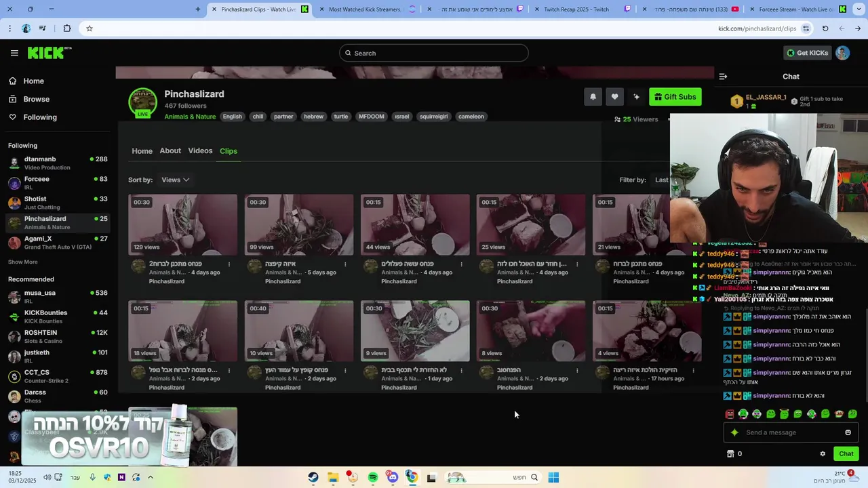Viewport: 868px width, 488px height.
Task: Open Spotify from the taskbar
Action: (x=372, y=477)
